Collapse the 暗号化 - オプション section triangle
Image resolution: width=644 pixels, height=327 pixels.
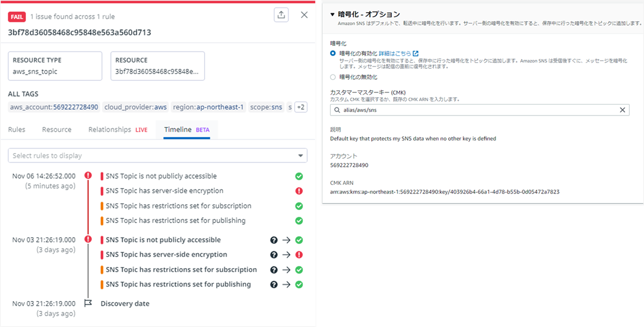click(332, 15)
